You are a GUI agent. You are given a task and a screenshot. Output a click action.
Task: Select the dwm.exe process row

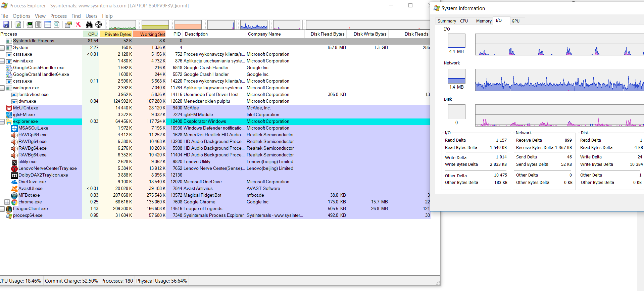click(x=215, y=101)
